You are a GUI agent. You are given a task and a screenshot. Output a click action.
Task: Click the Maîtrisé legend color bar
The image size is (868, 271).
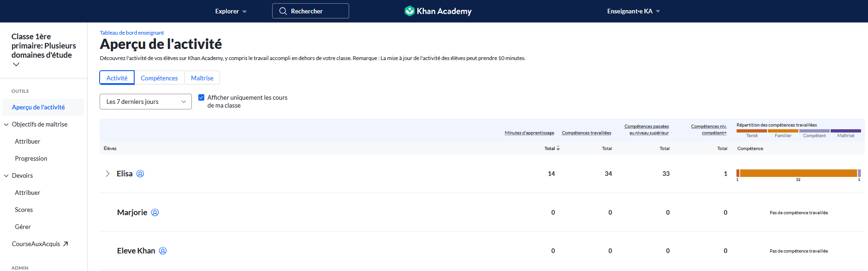click(846, 131)
